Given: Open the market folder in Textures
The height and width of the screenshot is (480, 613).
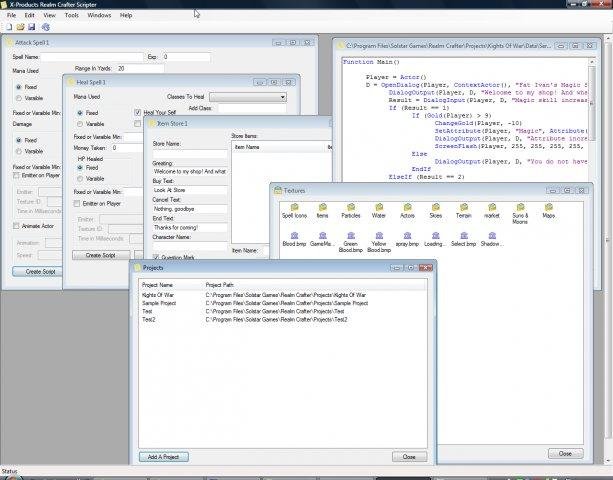Looking at the screenshot, I should [x=492, y=211].
